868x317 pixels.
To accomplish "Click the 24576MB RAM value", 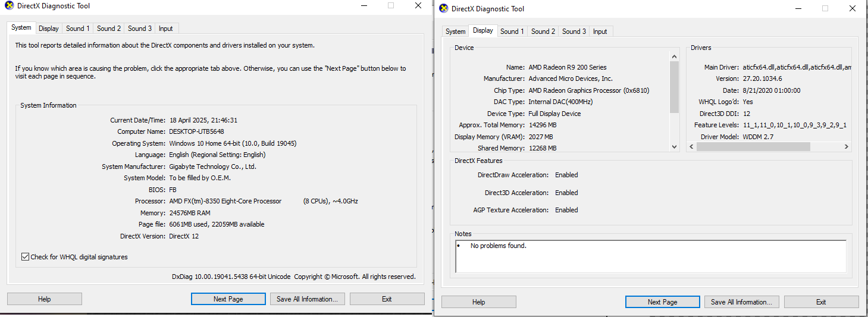I will [190, 213].
